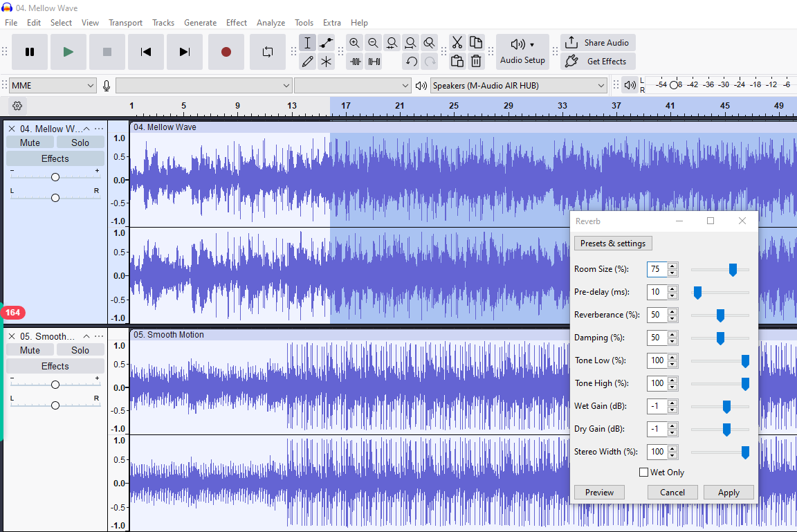Open the Effect menu
797x532 pixels.
point(237,23)
